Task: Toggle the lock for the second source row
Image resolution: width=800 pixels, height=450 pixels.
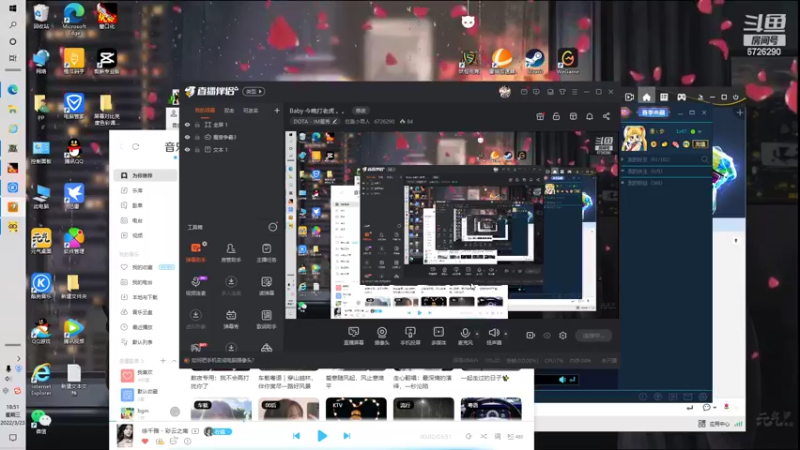Action: click(197, 137)
